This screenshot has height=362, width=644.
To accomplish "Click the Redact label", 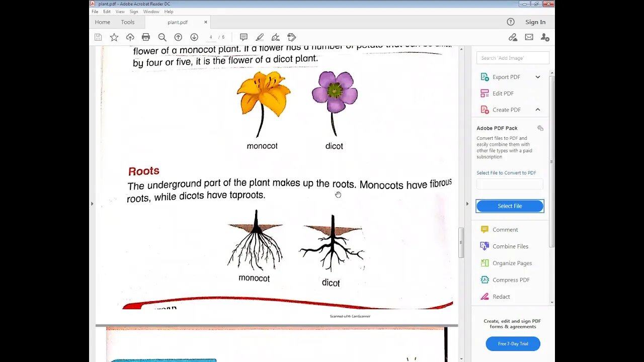I will click(501, 297).
